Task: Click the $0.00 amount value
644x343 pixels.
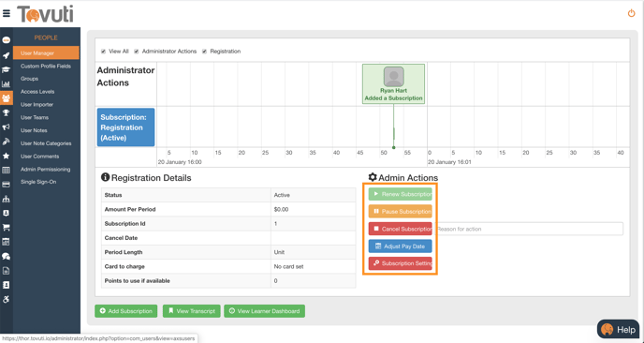Action: [281, 209]
